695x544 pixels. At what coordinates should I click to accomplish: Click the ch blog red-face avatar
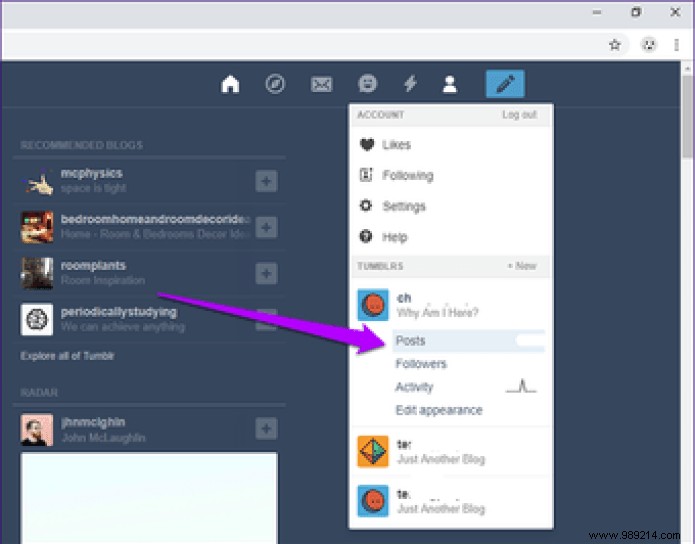(x=373, y=305)
